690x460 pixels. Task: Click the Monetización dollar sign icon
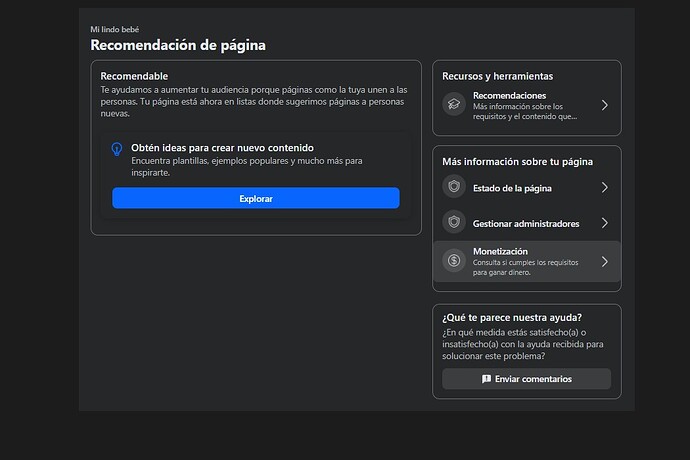(x=454, y=261)
